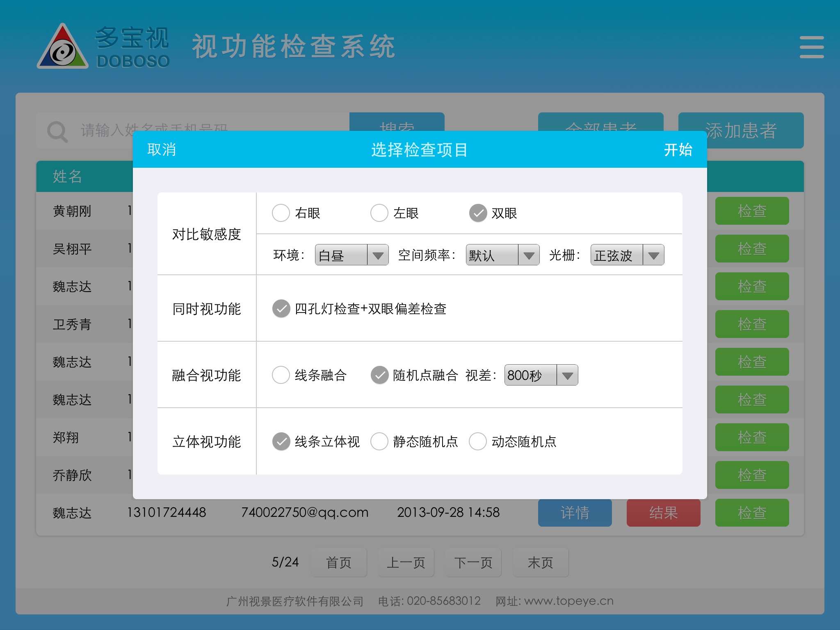
Task: Open 详情 for the last 魏志达 row
Action: click(575, 513)
